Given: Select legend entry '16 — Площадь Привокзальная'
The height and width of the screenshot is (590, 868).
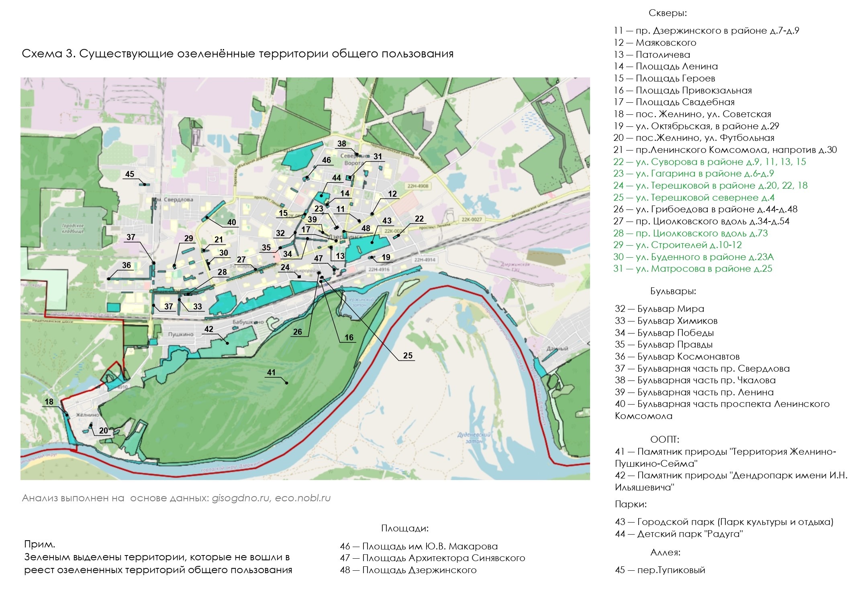Looking at the screenshot, I should click(682, 90).
